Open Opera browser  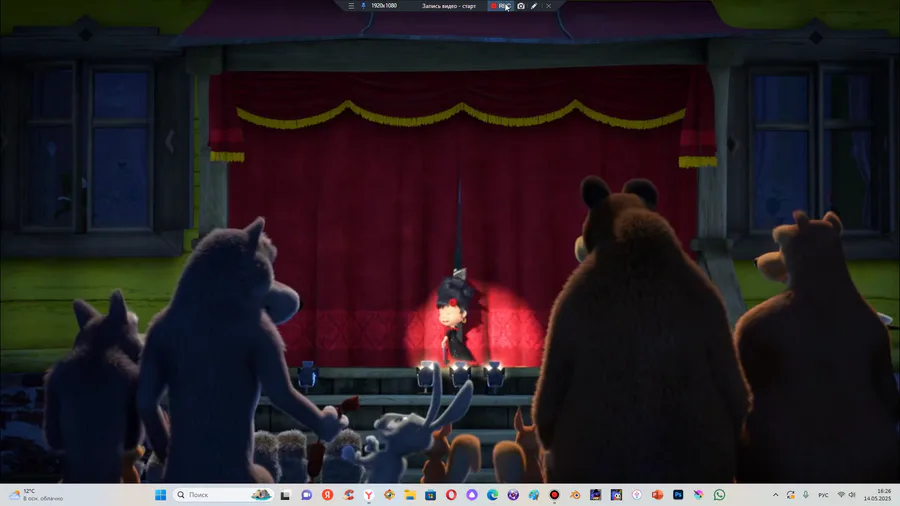(x=451, y=495)
